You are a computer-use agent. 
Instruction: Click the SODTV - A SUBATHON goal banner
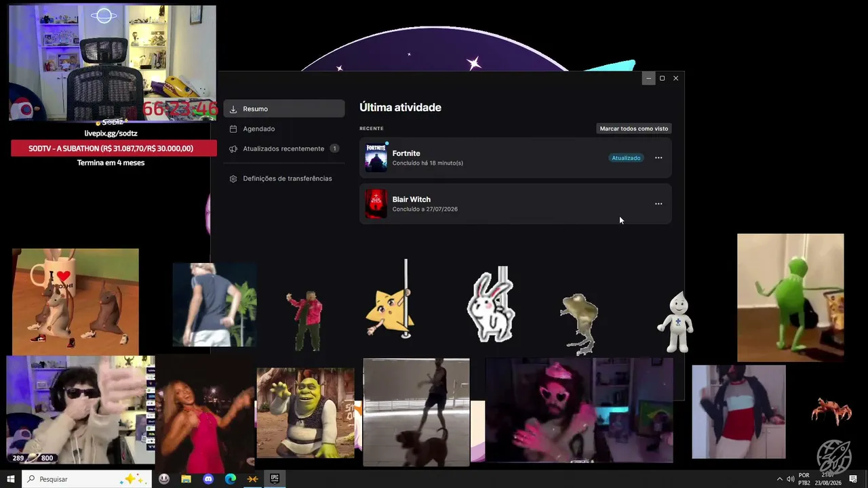pyautogui.click(x=114, y=148)
